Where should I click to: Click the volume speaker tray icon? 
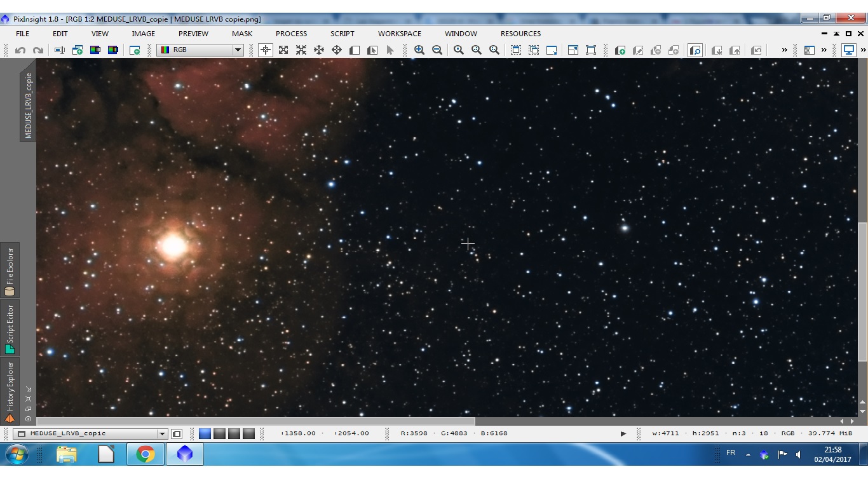797,455
